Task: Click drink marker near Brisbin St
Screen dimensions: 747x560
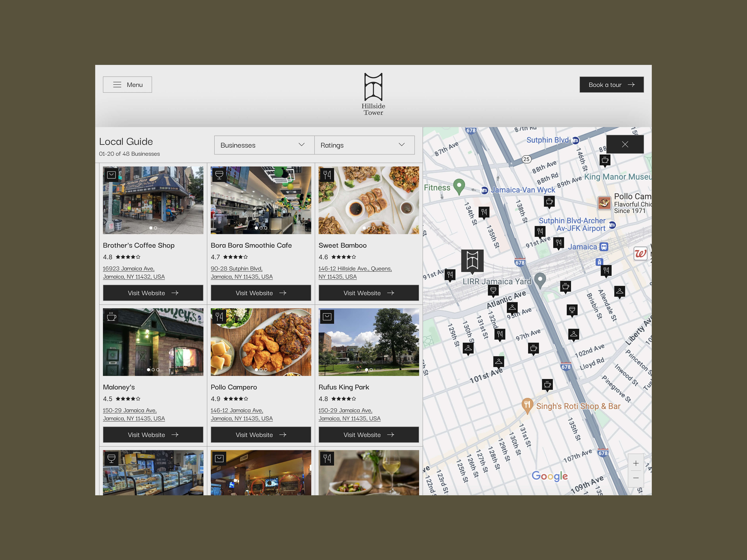Action: point(572,310)
